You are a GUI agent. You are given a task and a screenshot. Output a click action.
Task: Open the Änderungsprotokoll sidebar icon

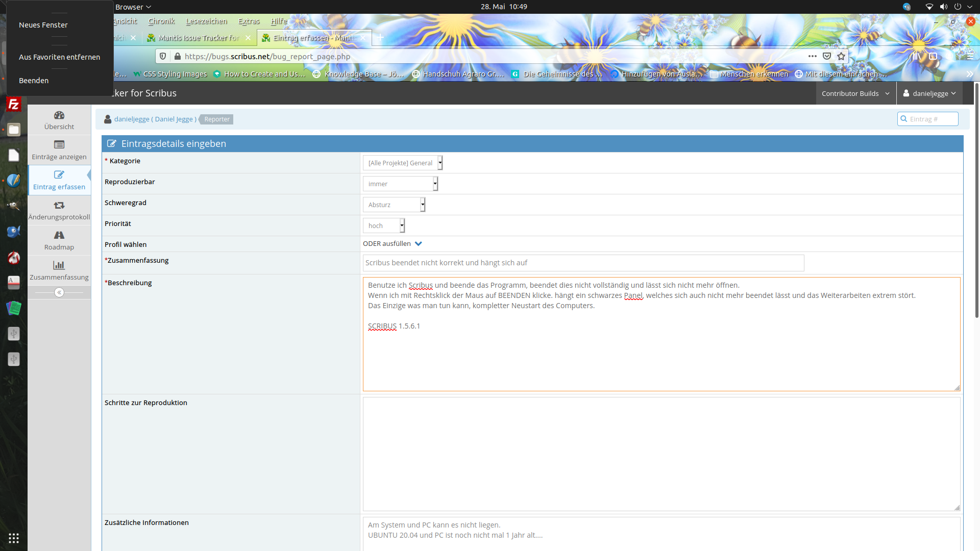(x=59, y=205)
